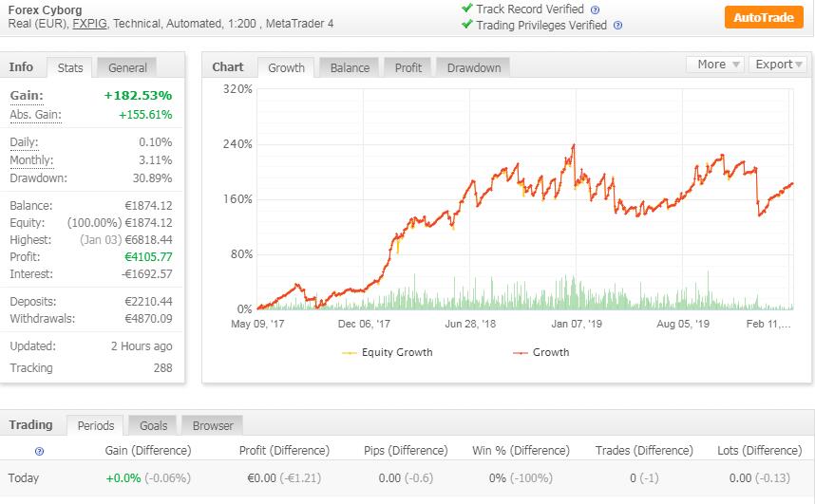Click the help icon in Trading table header
The image size is (815, 504).
[39, 451]
